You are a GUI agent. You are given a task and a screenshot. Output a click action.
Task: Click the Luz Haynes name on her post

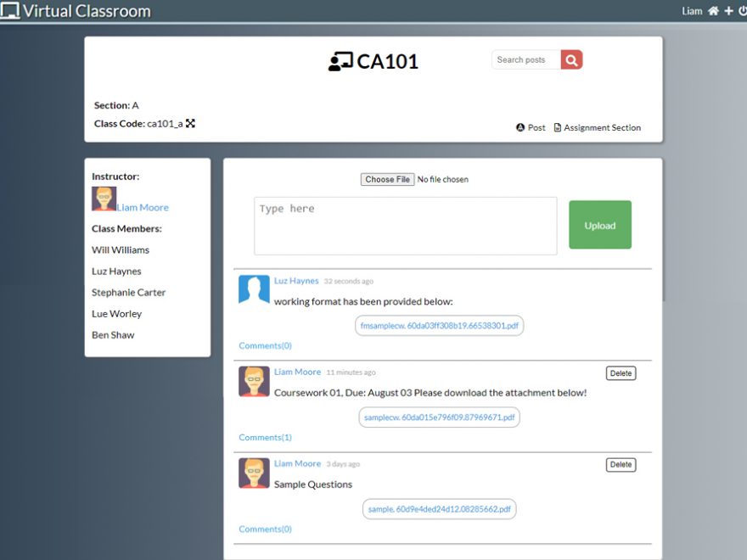click(x=296, y=281)
